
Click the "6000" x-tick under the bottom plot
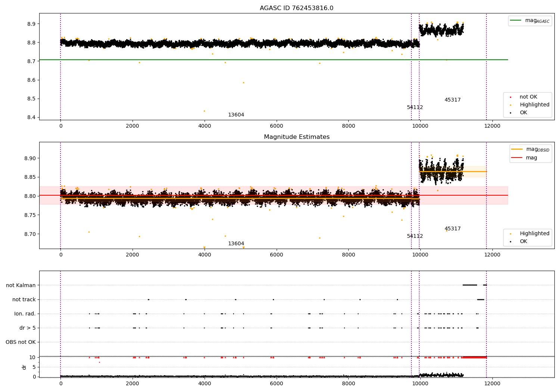pos(276,384)
